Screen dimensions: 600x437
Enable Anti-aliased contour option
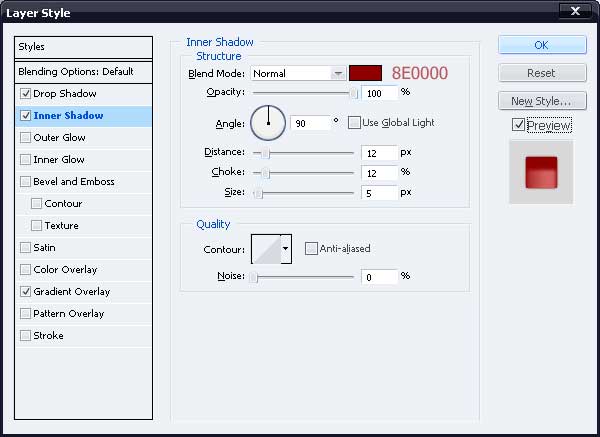pos(311,248)
